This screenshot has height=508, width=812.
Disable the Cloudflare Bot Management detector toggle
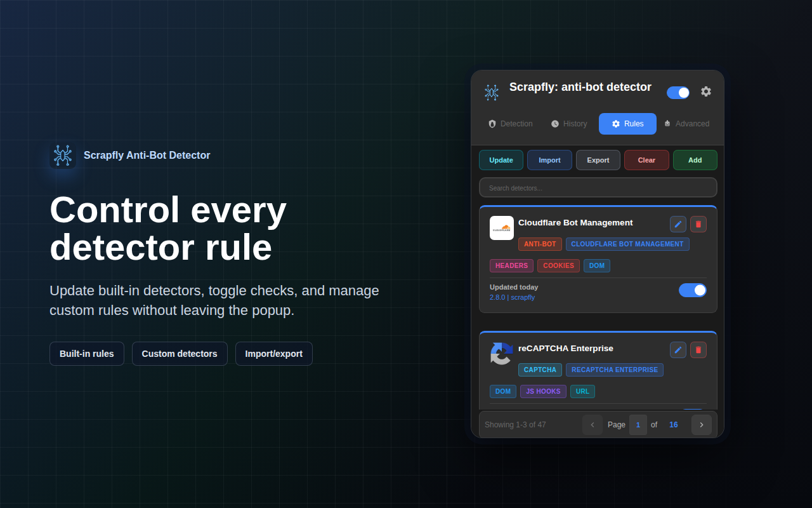coord(693,290)
